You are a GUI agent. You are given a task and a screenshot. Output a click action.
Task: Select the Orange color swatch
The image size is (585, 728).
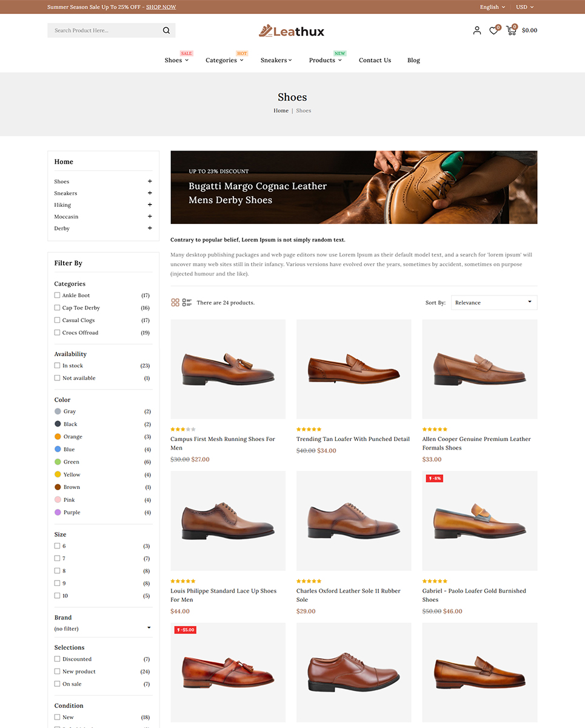click(58, 437)
